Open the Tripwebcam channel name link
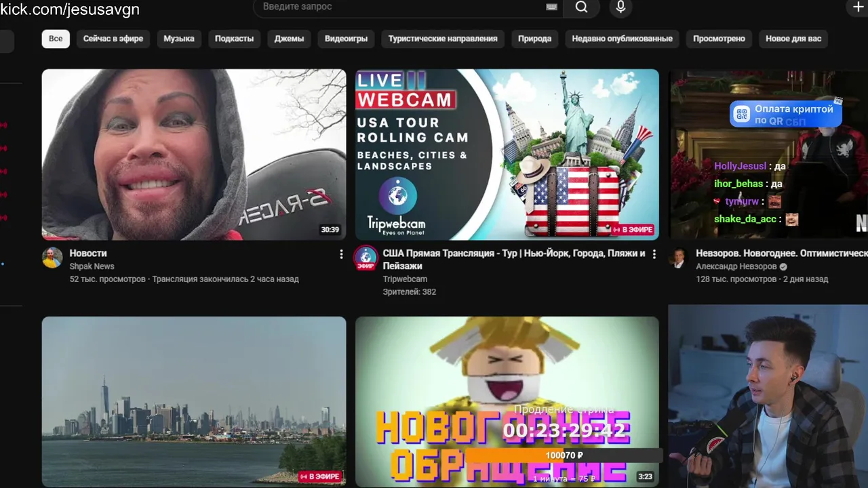The height and width of the screenshot is (488, 868). pyautogui.click(x=405, y=279)
